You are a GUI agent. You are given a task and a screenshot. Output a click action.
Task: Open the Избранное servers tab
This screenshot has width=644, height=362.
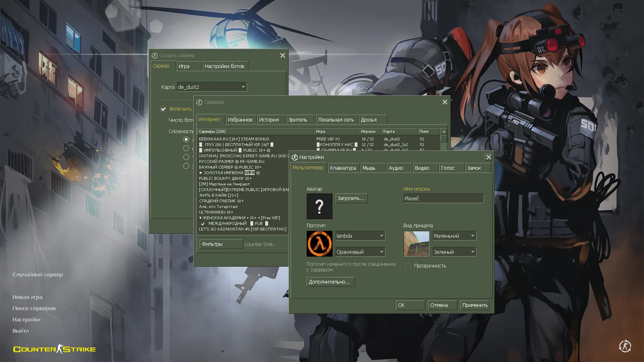pos(240,120)
